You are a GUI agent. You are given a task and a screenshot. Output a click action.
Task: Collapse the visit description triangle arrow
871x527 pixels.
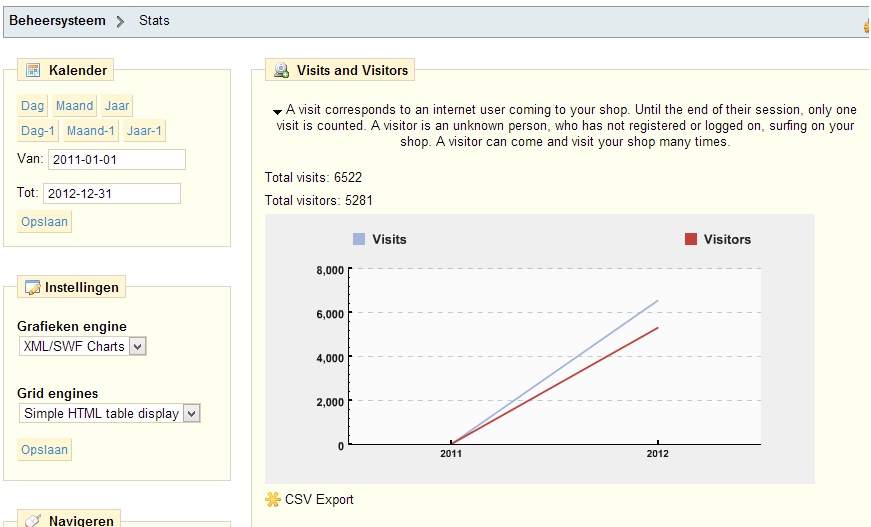pyautogui.click(x=277, y=112)
